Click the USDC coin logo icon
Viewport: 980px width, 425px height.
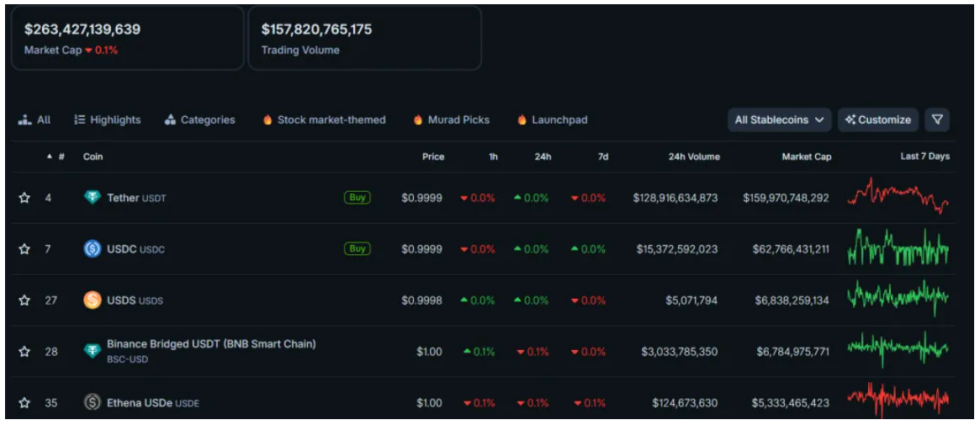92,249
